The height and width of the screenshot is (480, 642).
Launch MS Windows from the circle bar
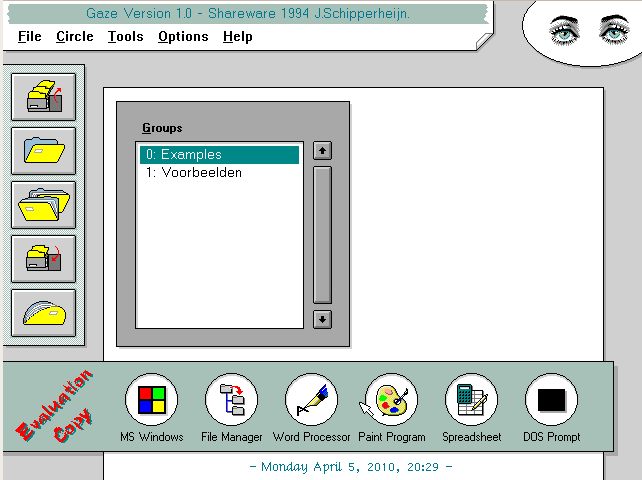tap(151, 399)
